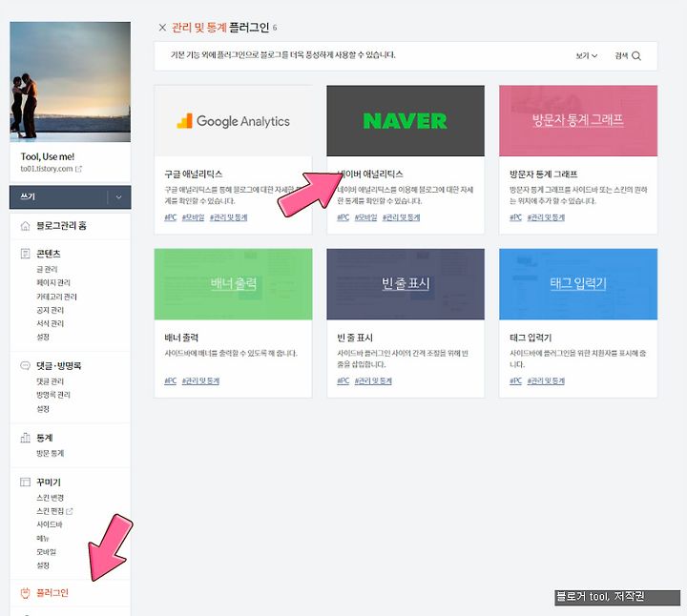Open 카테고리 관리 menu item

click(56, 297)
